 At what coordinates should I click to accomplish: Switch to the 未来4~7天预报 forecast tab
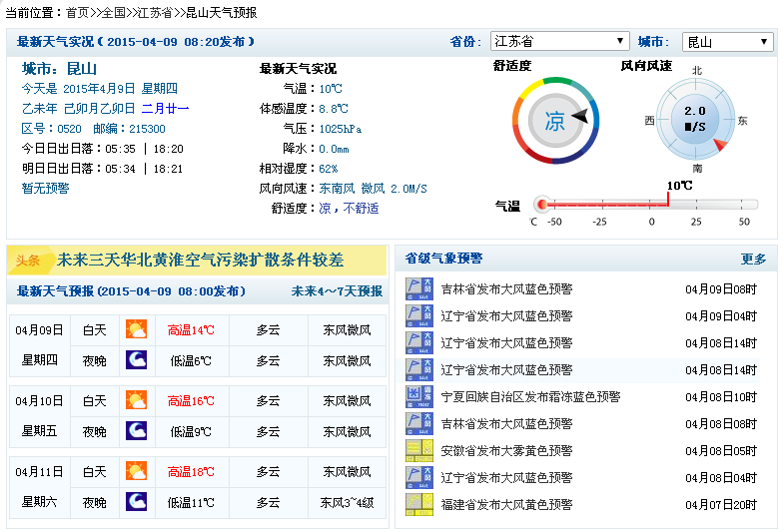point(337,291)
